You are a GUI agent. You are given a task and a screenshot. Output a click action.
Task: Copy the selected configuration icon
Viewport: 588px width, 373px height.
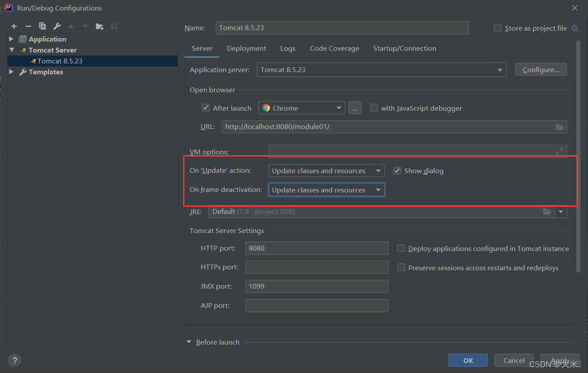coord(42,27)
